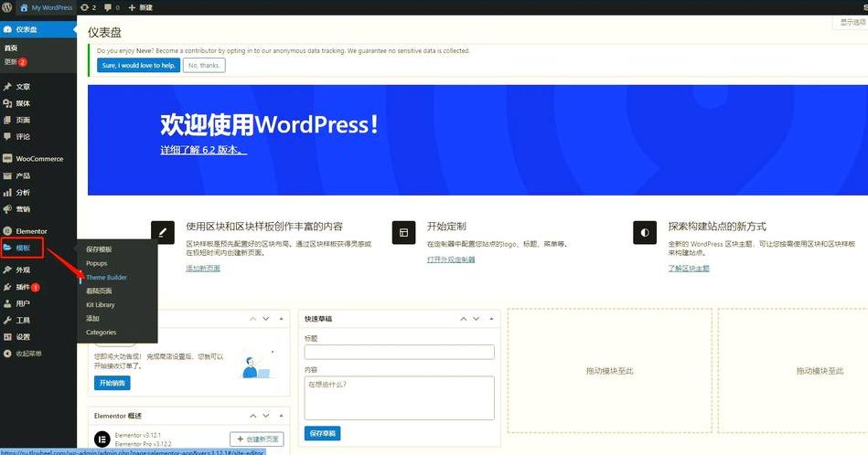Select 更新 submenu item with badge 2
Viewport: 868px width, 455px height.
15,62
